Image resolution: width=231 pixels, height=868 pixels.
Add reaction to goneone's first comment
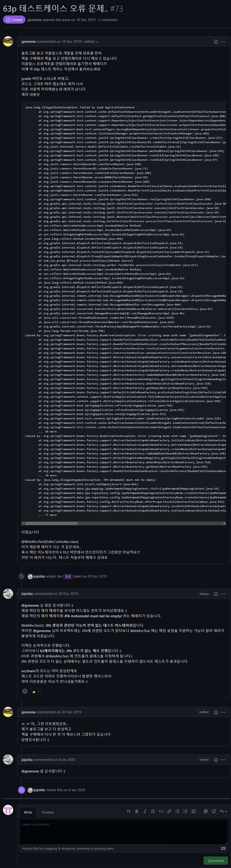tap(216, 42)
